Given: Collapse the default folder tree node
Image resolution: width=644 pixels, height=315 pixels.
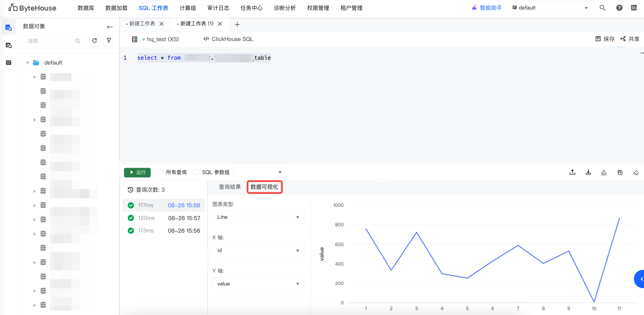Looking at the screenshot, I should click(28, 63).
